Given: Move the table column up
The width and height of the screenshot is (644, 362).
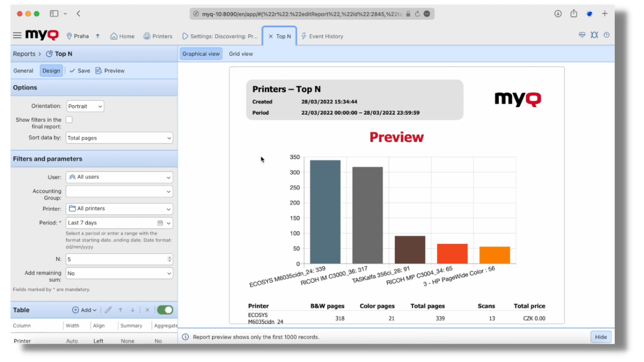Looking at the screenshot, I should [121, 310].
